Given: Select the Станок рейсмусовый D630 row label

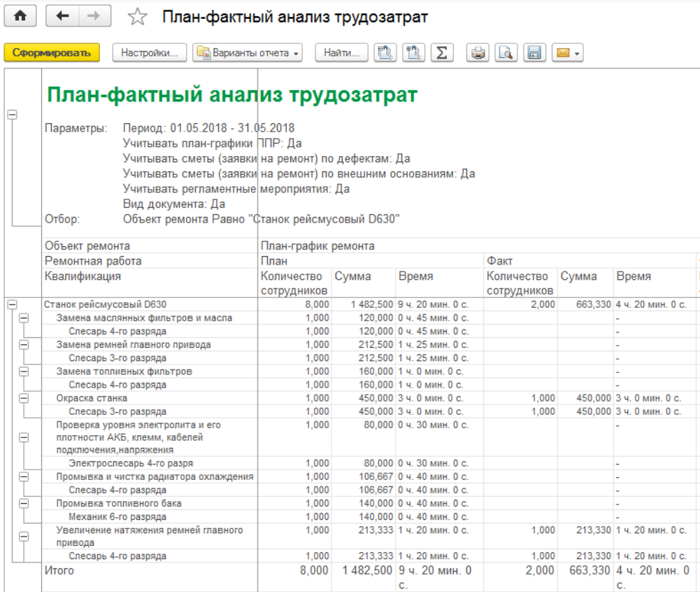Looking at the screenshot, I should [x=105, y=304].
